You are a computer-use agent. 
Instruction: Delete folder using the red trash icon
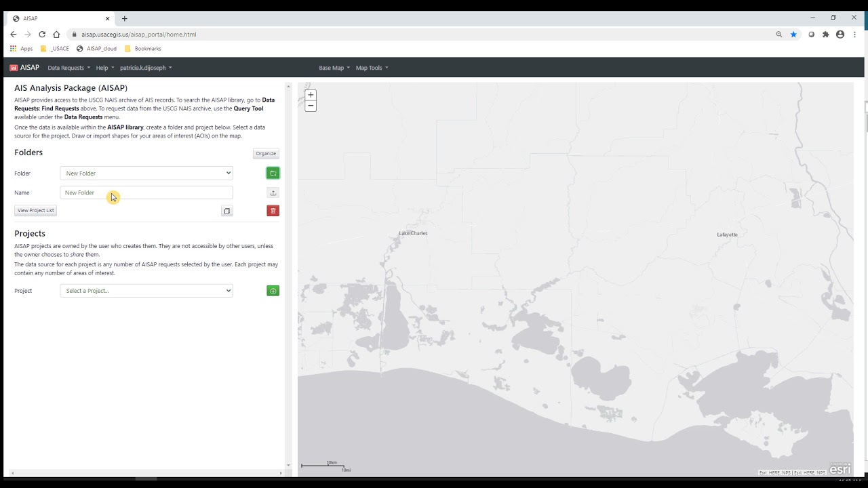click(x=273, y=211)
